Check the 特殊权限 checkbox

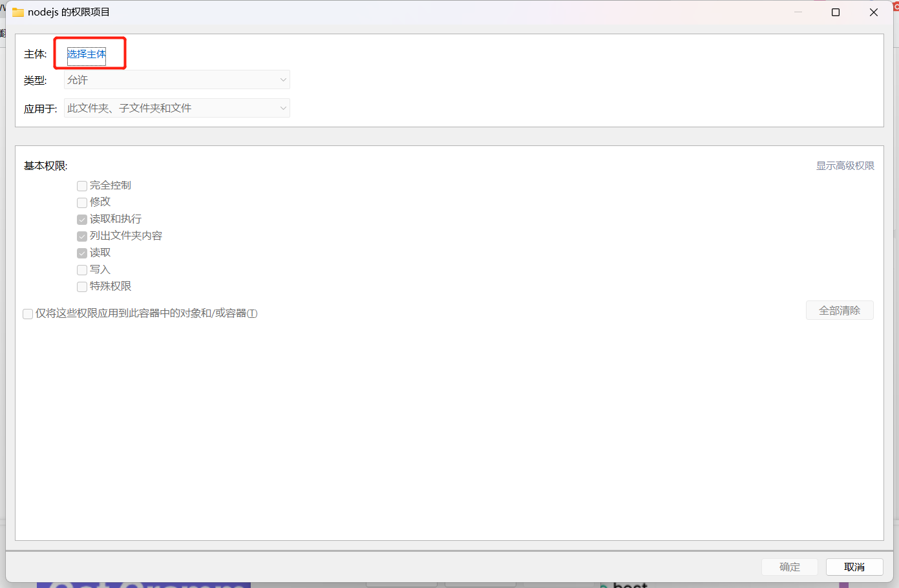[x=82, y=287]
